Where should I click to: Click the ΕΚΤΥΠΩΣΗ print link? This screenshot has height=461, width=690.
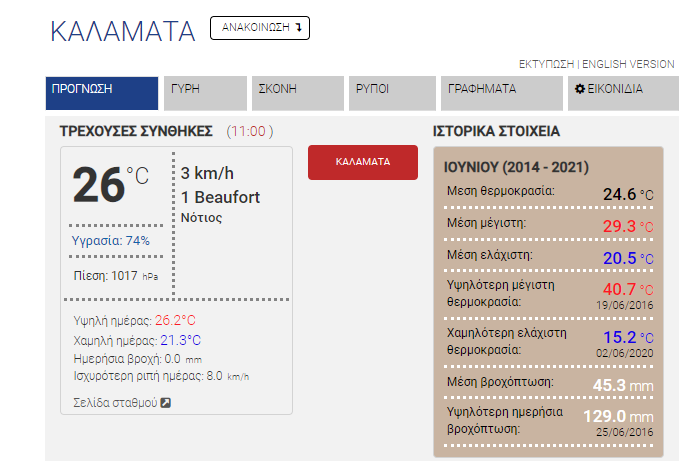[x=546, y=64]
